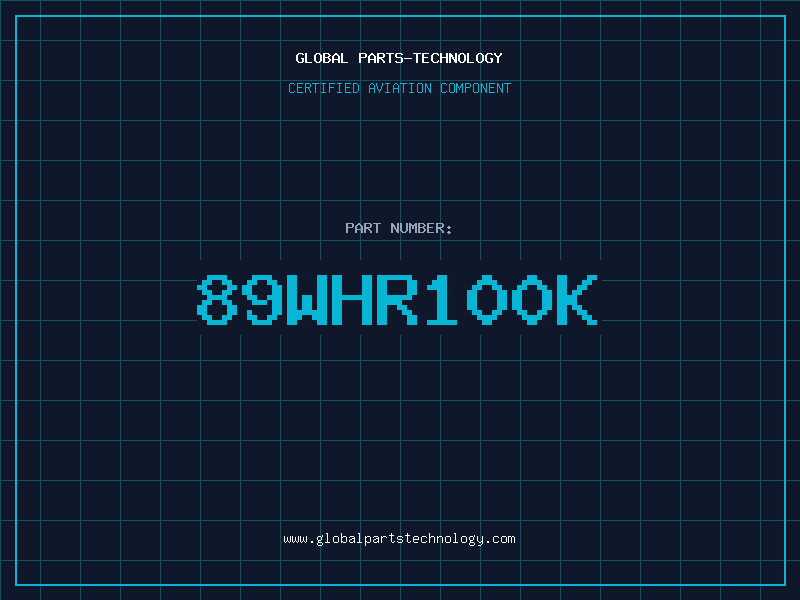Image resolution: width=800 pixels, height=600 pixels.
Task: Select the final letter K in the part number
Action: tap(579, 299)
